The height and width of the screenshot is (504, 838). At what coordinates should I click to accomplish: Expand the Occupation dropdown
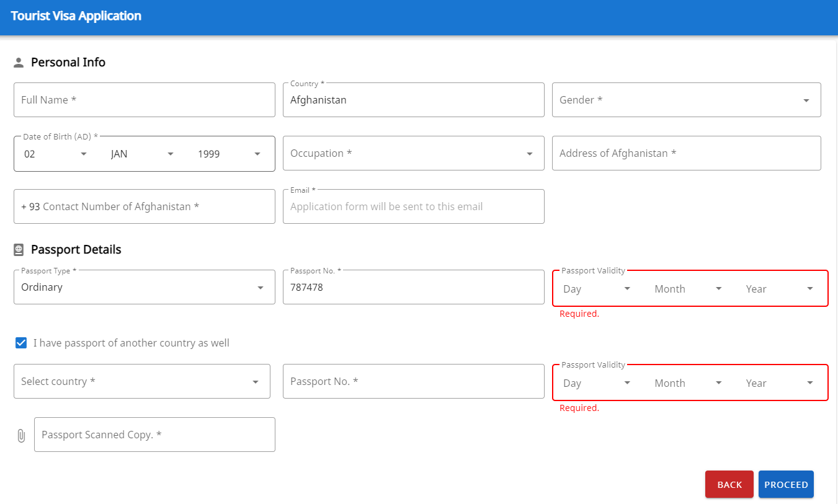coord(413,153)
